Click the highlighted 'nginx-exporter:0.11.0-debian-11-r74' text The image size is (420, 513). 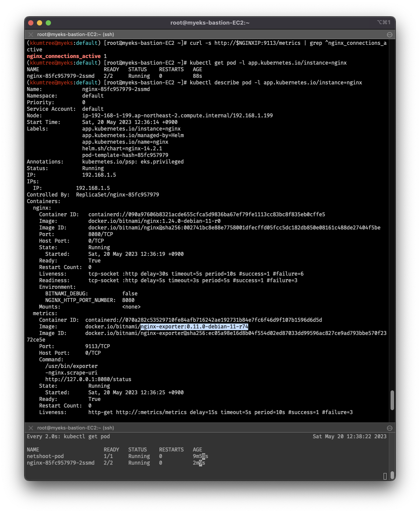pos(194,327)
